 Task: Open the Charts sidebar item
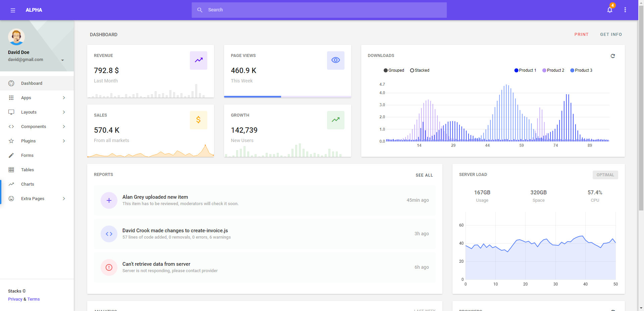pyautogui.click(x=37, y=184)
